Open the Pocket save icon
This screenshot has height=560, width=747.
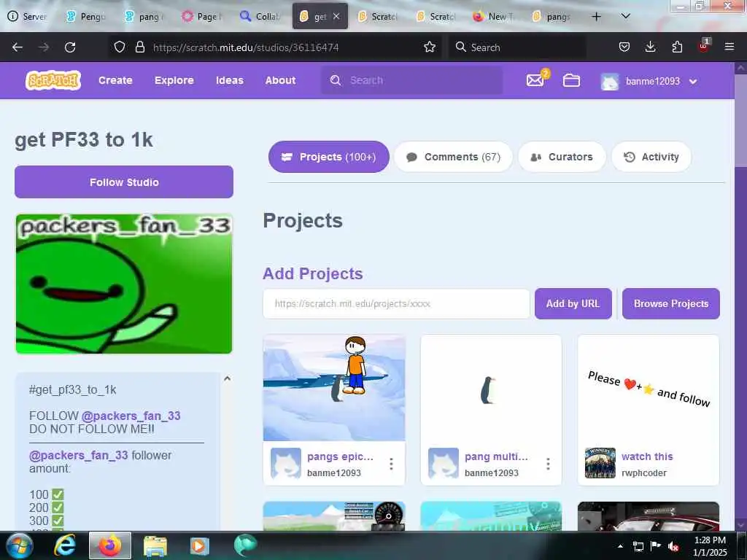[624, 47]
